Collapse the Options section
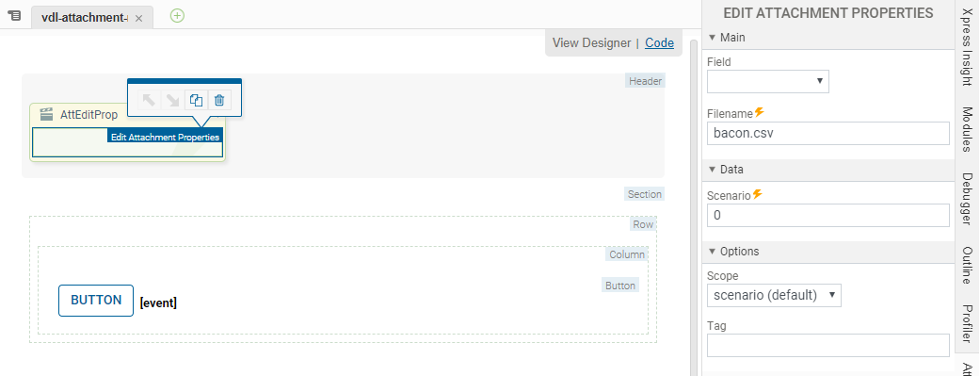 tap(712, 252)
